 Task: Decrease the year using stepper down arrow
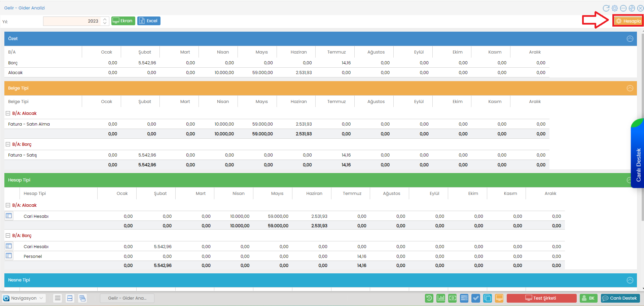[x=105, y=23]
